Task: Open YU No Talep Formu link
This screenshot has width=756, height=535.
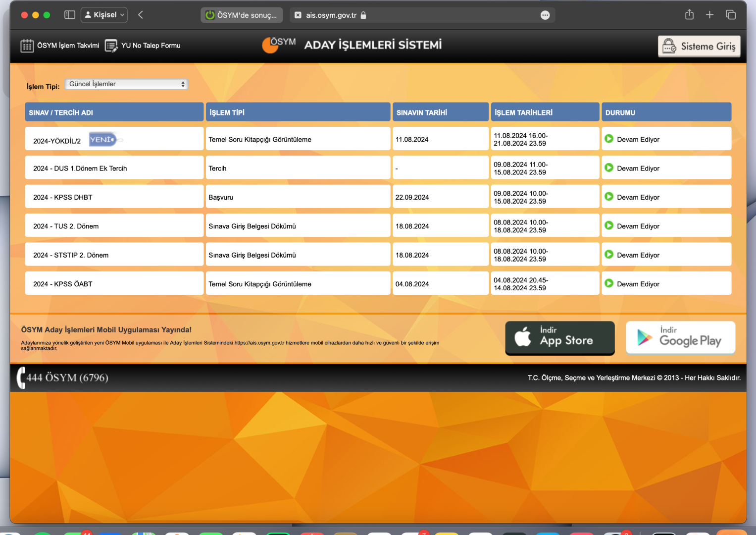Action: (x=143, y=46)
